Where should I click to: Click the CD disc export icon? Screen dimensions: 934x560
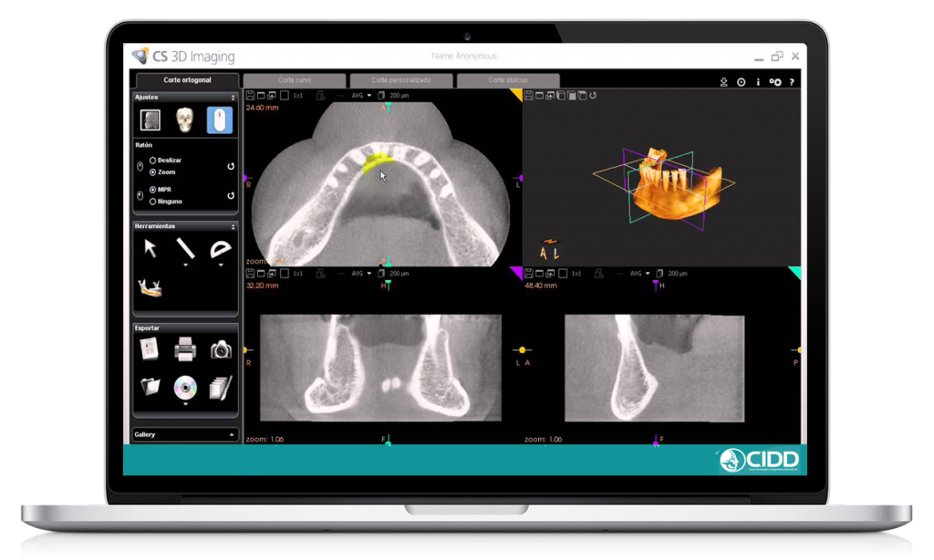[185, 388]
